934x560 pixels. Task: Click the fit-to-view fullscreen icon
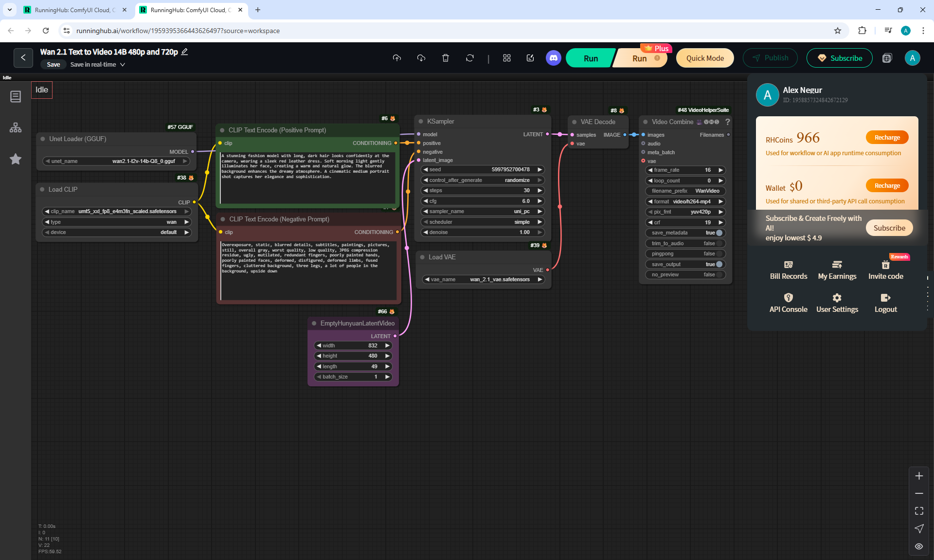919,511
